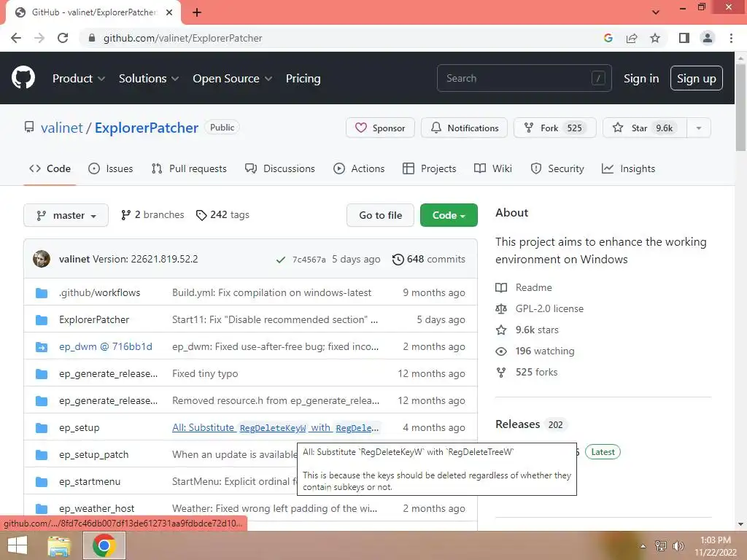
Task: Open the Chrome tab search chevron
Action: 656,12
